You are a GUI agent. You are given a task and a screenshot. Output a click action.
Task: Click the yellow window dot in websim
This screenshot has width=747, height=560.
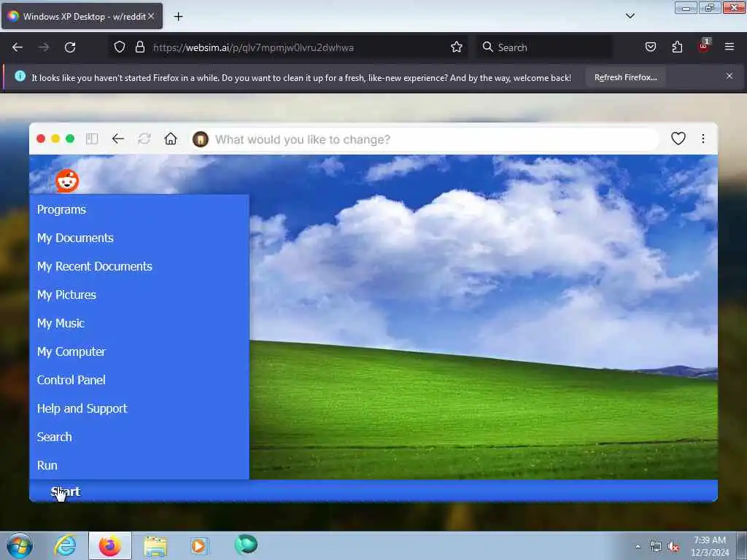[x=55, y=139]
